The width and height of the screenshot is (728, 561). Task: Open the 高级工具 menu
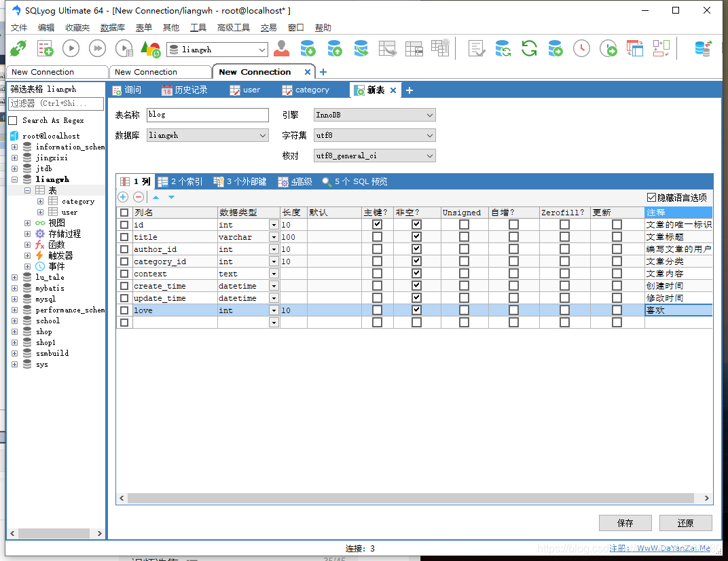(x=234, y=28)
